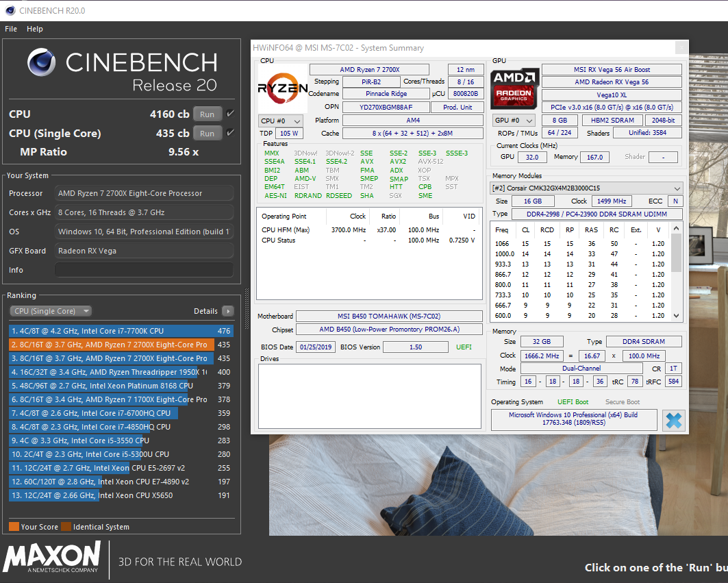Click the blue X close icon in HWiNFO summary
This screenshot has width=728, height=583.
[674, 421]
